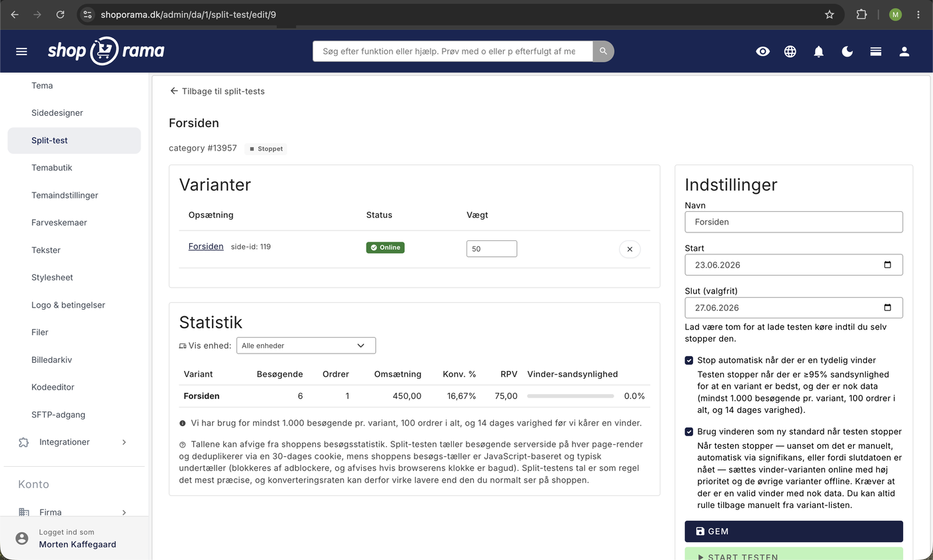Click the Shoporama logo
Viewport: 933px width, 560px height.
tap(106, 51)
